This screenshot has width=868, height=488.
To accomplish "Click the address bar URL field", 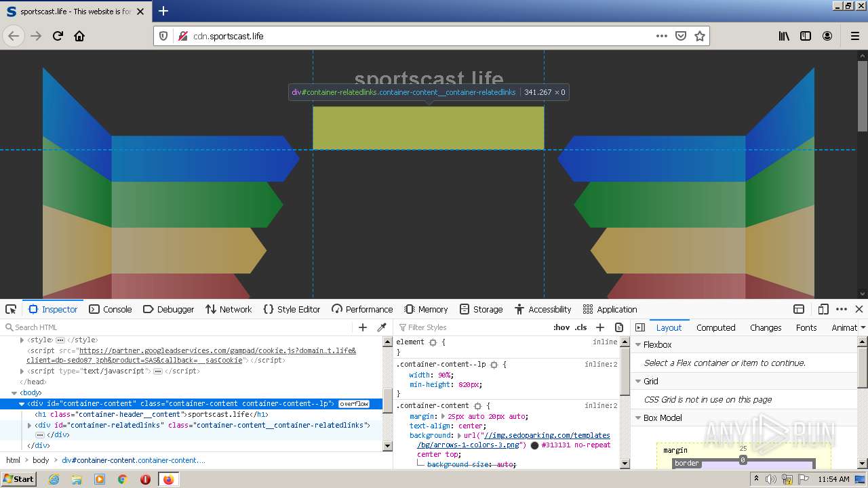I will click(x=420, y=36).
